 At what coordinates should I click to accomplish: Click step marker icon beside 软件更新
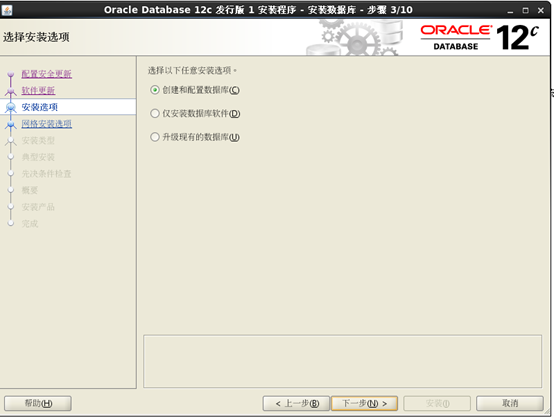11,91
